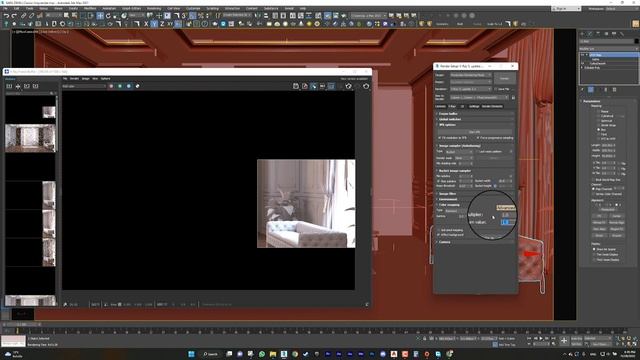
Task: Click Render button in Render Setup
Action: click(x=504, y=78)
